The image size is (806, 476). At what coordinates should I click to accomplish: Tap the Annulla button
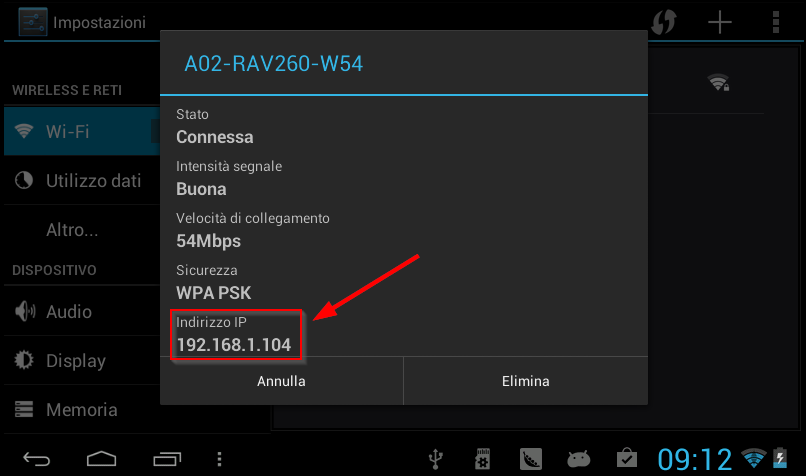(281, 381)
